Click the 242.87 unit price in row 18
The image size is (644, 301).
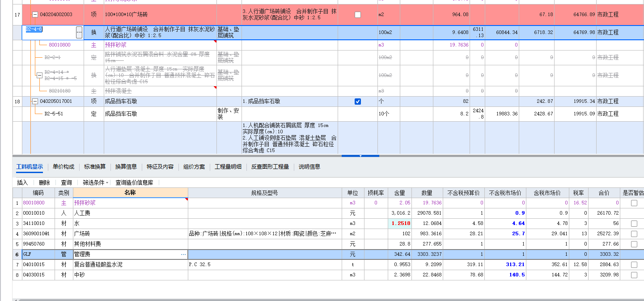click(545, 102)
